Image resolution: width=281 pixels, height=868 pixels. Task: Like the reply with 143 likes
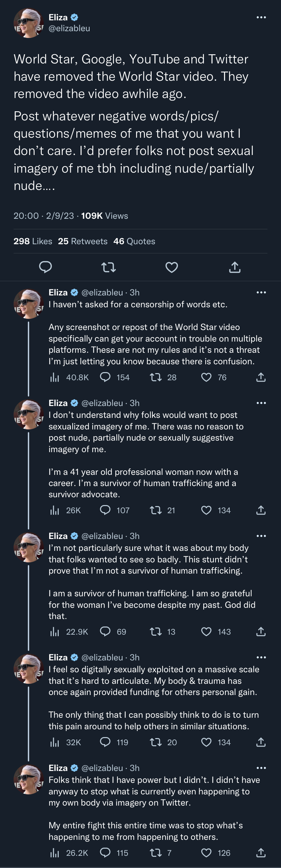click(x=216, y=632)
